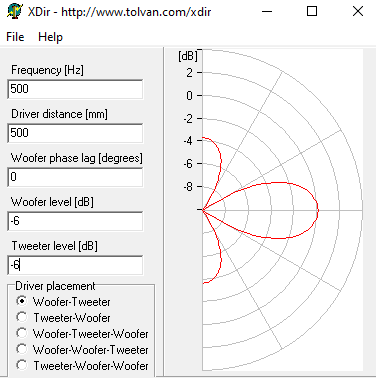Click the Woofer level [dB] input field
Image resolution: width=376 pixels, height=378 pixels.
[x=75, y=221]
